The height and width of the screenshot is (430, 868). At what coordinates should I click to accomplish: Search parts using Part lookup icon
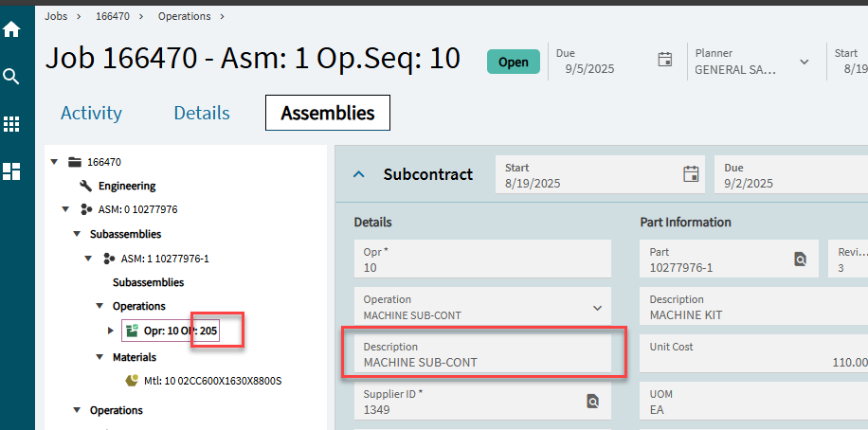pos(801,259)
